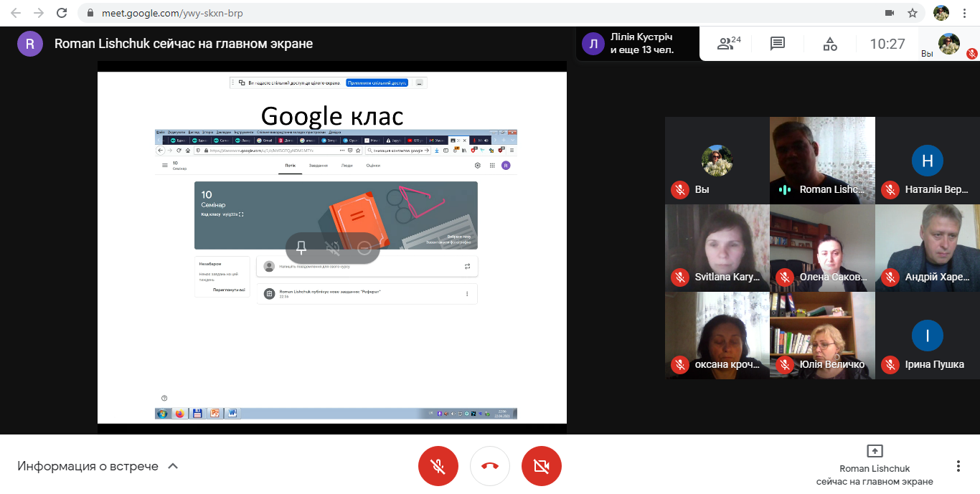Click the Roman Lishchuk сейчас на главном экране header text
The image size is (980, 494).
(184, 44)
